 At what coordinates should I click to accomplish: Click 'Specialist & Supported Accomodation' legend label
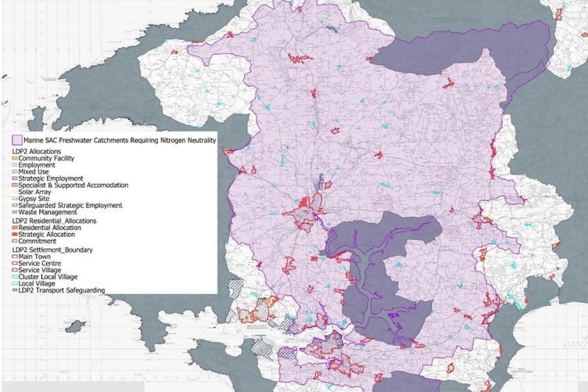73,185
